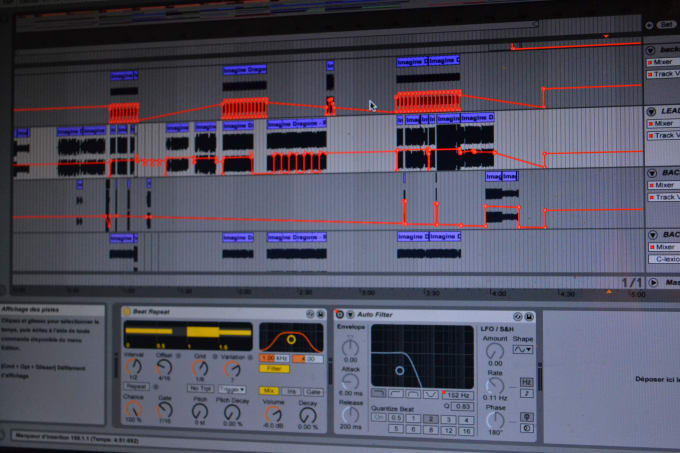Select the notch filter type in Auto Filter
This screenshot has width=680, height=453.
tap(430, 394)
